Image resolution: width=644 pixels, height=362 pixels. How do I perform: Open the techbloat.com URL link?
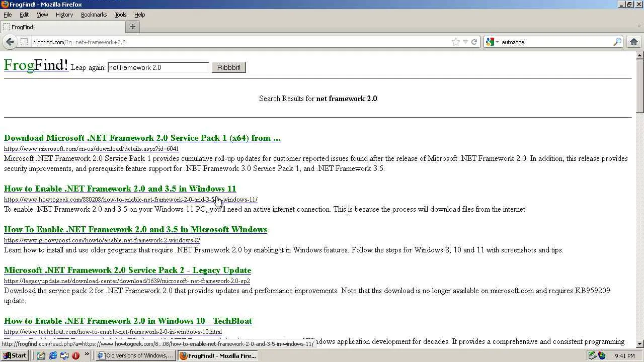[113, 332]
